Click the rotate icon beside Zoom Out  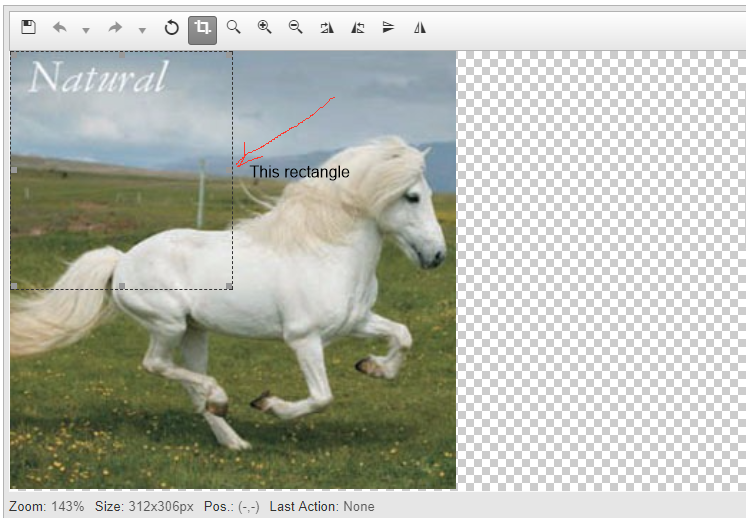point(327,28)
